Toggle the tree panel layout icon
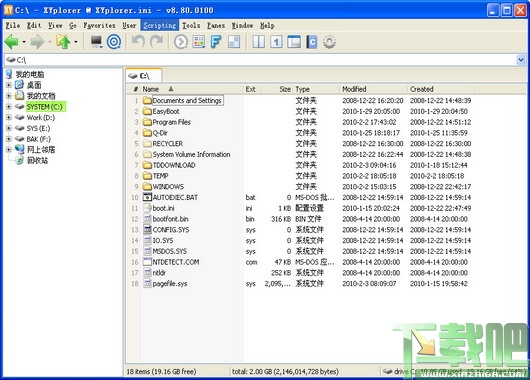530x380 pixels. [294, 42]
